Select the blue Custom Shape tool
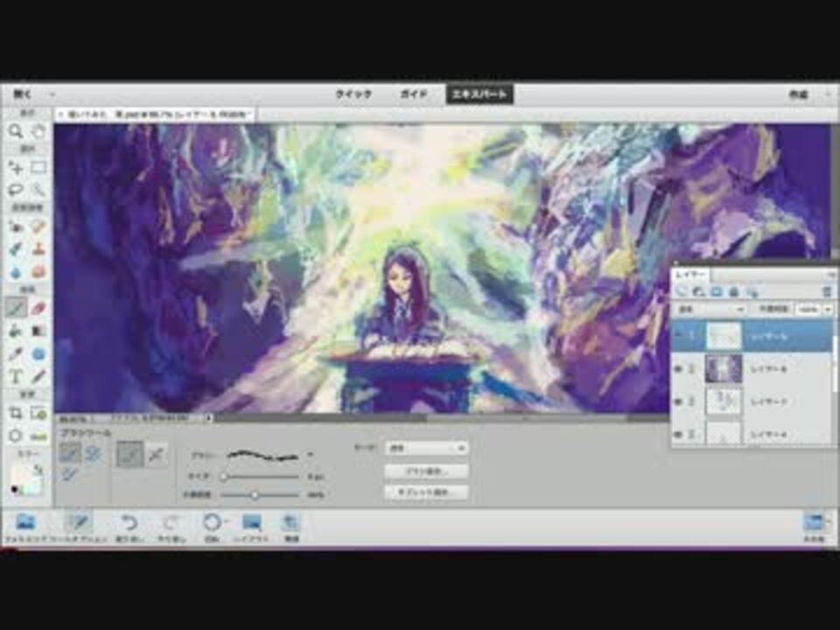Viewport: 840px width, 630px height. [x=38, y=353]
